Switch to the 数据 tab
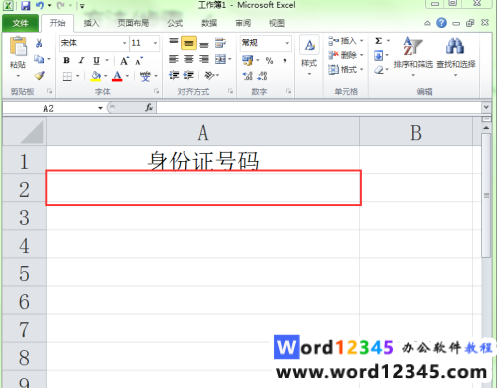The width and height of the screenshot is (497, 388). click(x=209, y=23)
